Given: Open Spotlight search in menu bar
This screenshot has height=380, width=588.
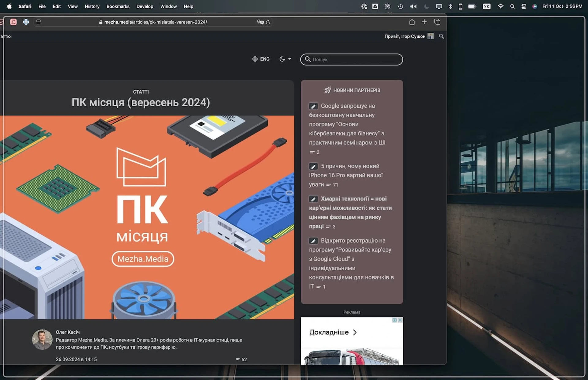Looking at the screenshot, I should (512, 6).
